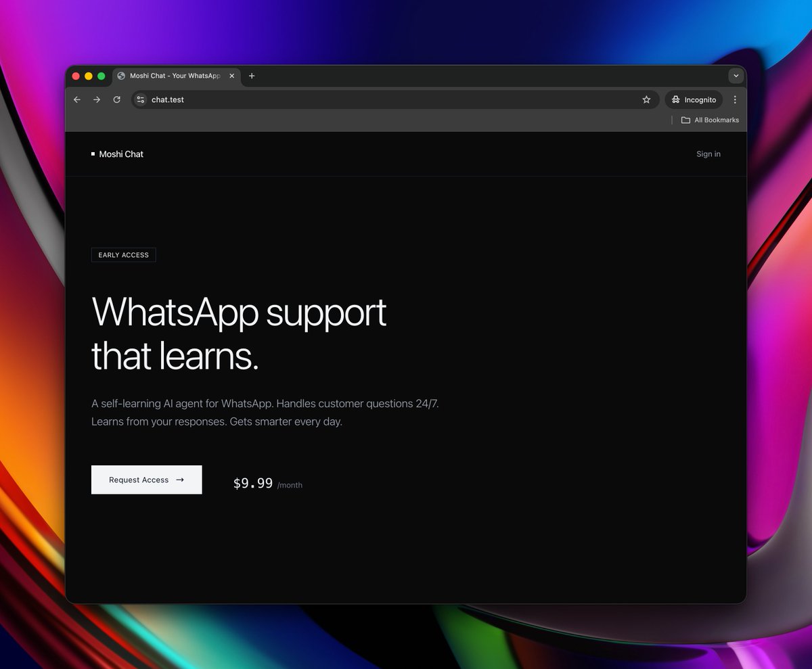Open a new tab with plus button
Viewport: 812px width, 669px height.
pos(252,76)
